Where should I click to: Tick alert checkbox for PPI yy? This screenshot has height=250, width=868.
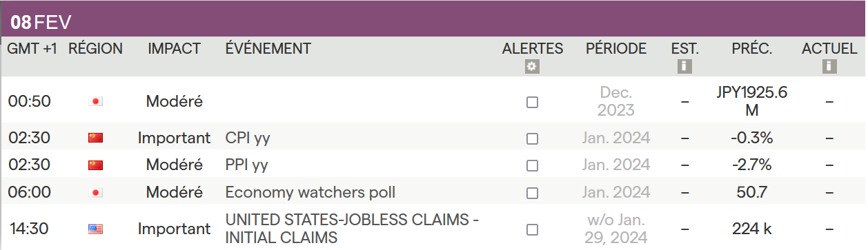point(532,166)
